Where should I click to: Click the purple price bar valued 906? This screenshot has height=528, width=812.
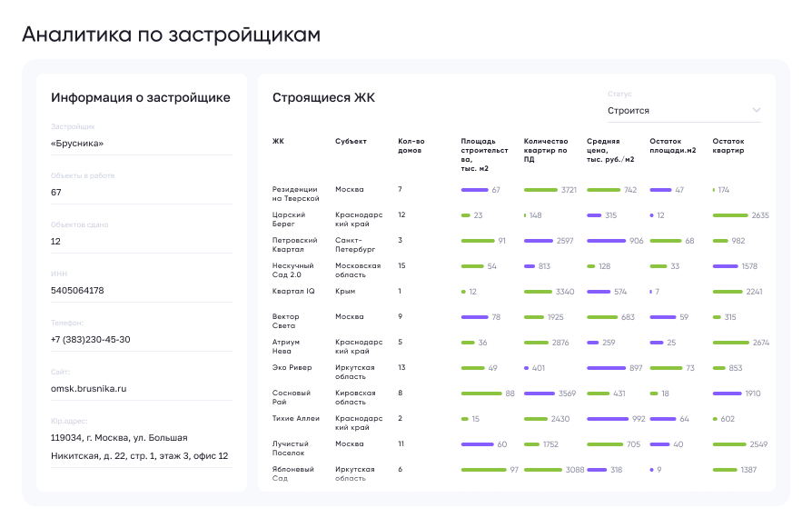coord(607,241)
